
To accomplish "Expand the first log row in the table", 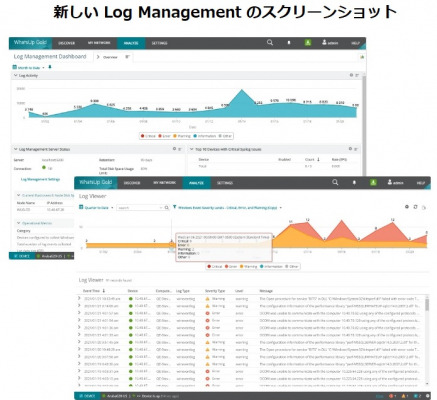I will (x=79, y=298).
